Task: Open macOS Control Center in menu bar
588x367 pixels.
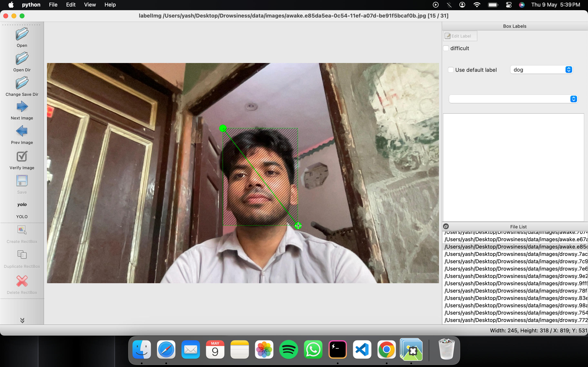Action: 509,5
